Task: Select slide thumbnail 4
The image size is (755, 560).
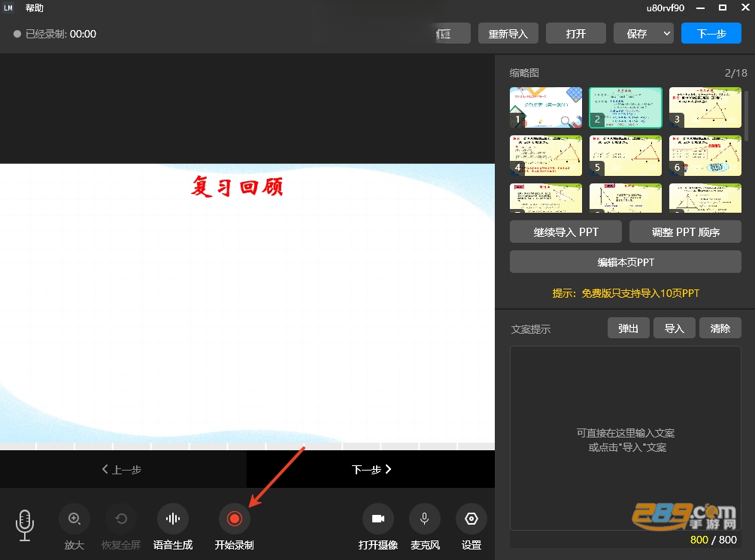Action: [x=546, y=156]
